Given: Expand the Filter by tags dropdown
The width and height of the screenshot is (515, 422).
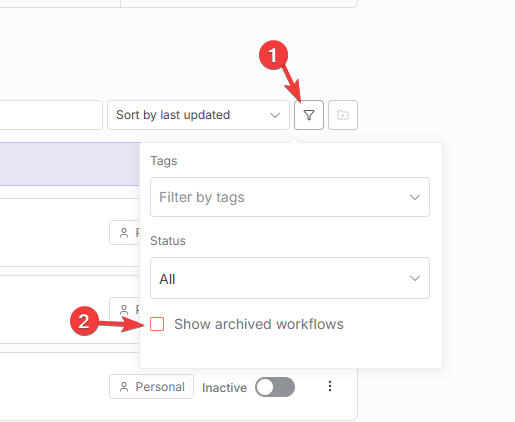Looking at the screenshot, I should coord(290,197).
